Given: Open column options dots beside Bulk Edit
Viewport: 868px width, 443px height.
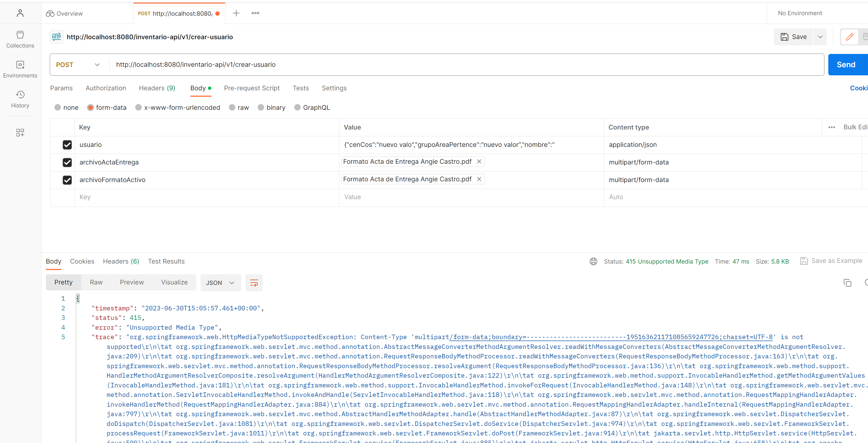Looking at the screenshot, I should (831, 127).
